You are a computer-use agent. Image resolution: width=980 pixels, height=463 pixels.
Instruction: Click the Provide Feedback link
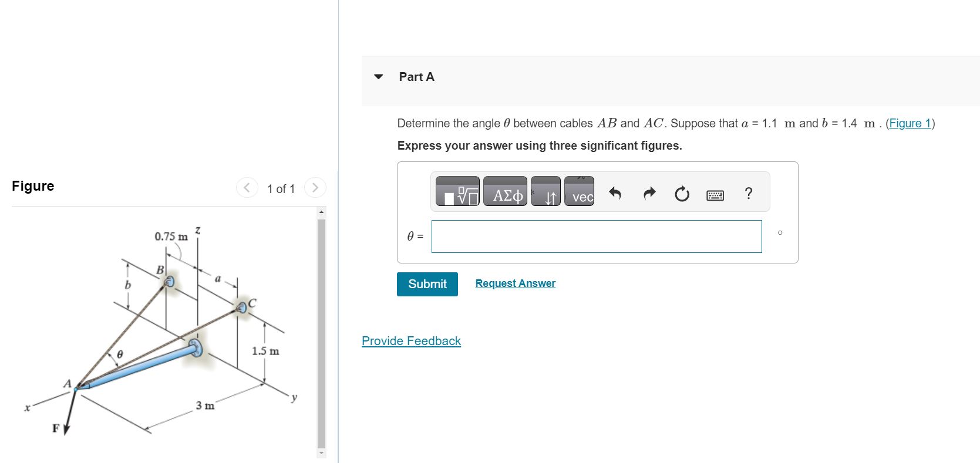pos(410,341)
